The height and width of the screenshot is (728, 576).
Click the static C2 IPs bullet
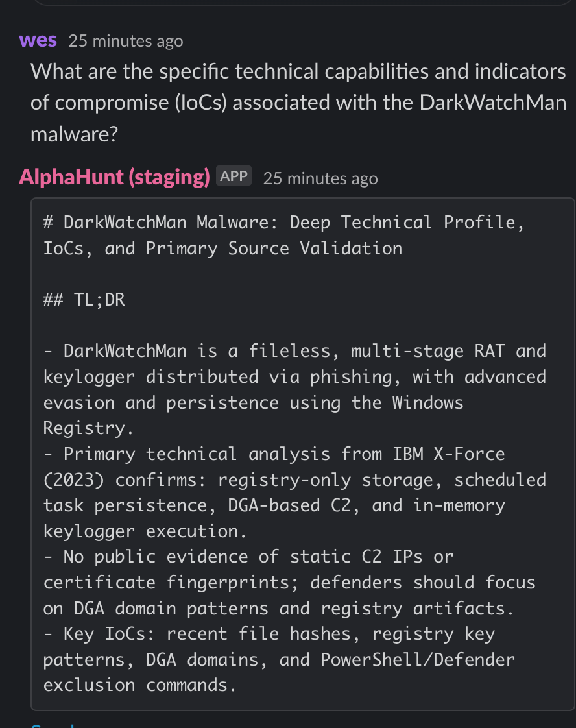point(289,582)
